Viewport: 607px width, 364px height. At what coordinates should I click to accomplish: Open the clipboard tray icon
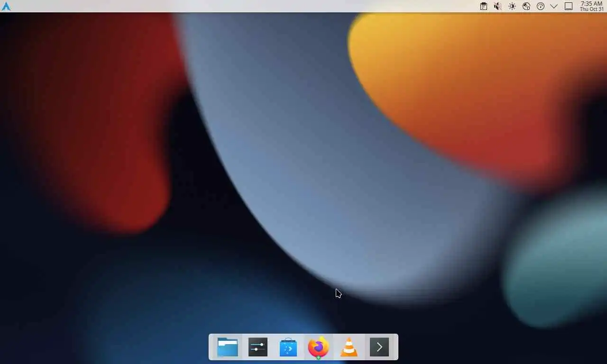[x=483, y=6]
